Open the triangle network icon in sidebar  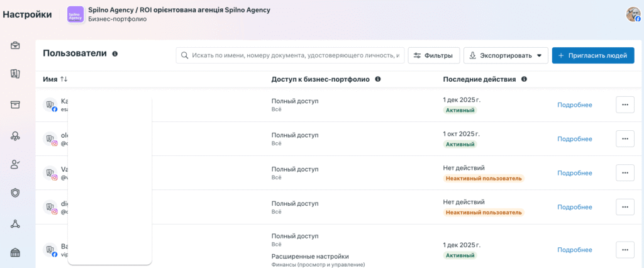coord(15,223)
